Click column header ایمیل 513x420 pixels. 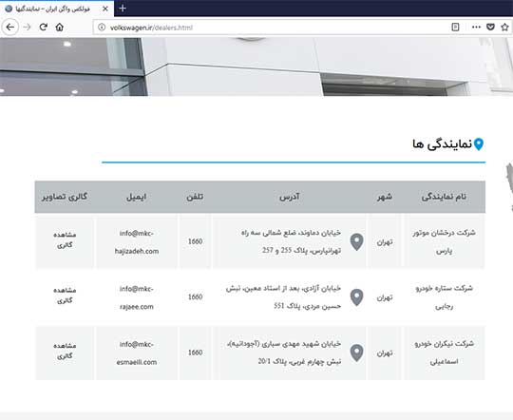tap(136, 197)
